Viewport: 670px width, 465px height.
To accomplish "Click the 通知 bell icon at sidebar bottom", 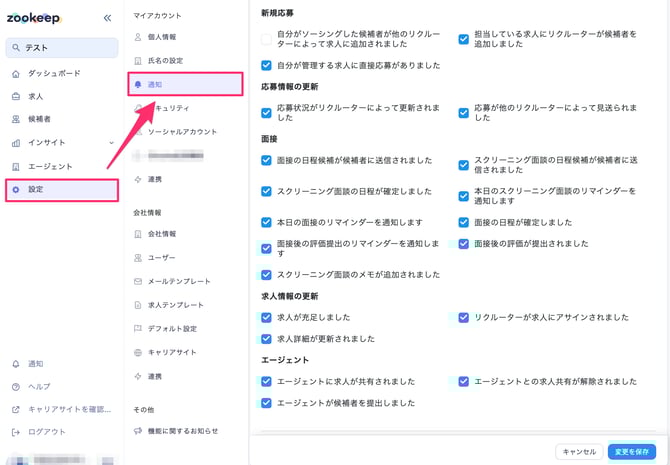I will [16, 364].
